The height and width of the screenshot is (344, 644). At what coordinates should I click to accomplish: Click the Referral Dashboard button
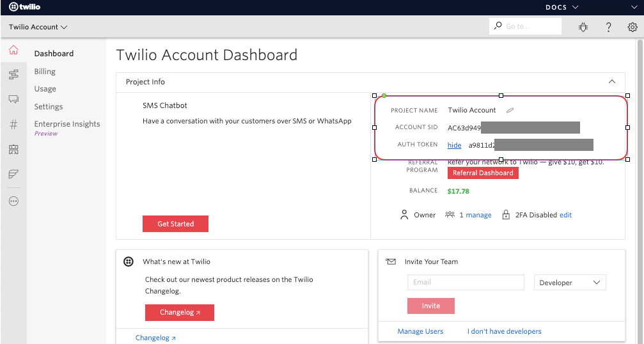click(483, 173)
